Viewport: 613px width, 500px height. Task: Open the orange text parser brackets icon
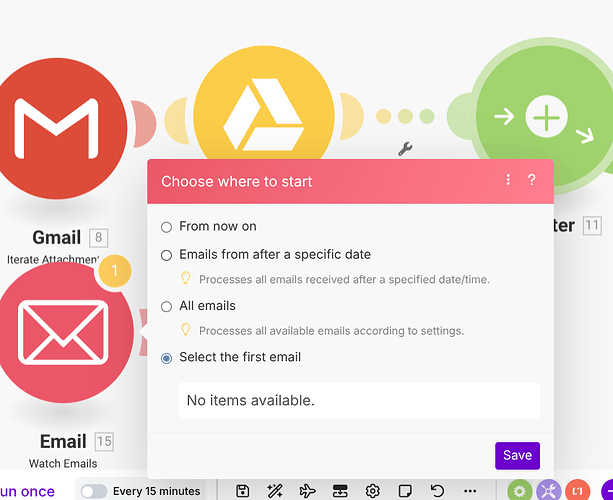point(577,490)
